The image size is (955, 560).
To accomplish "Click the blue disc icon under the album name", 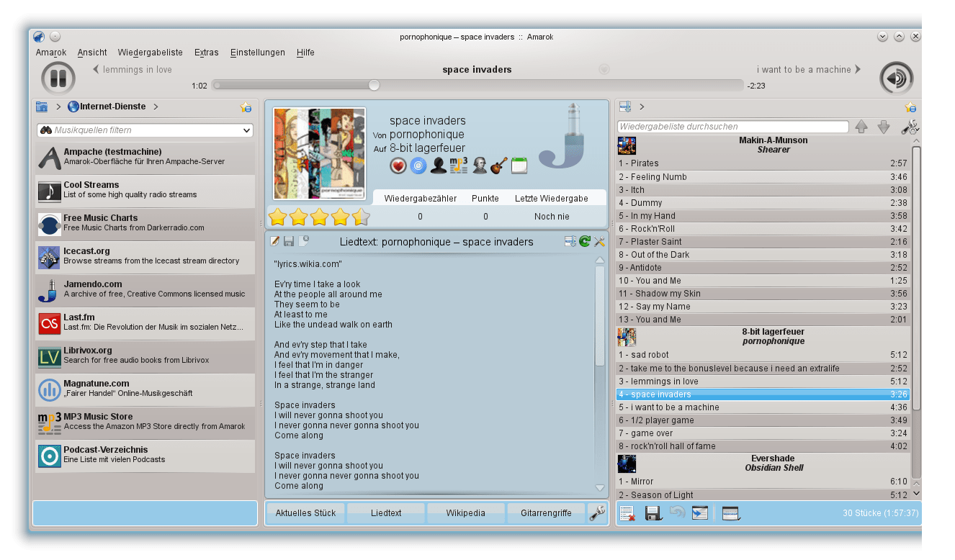I will 418,166.
